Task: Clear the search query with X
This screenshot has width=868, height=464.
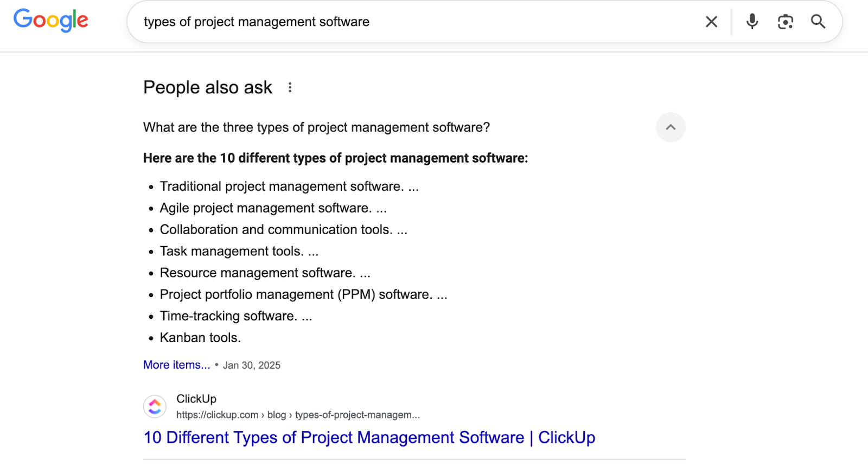Action: click(x=711, y=22)
